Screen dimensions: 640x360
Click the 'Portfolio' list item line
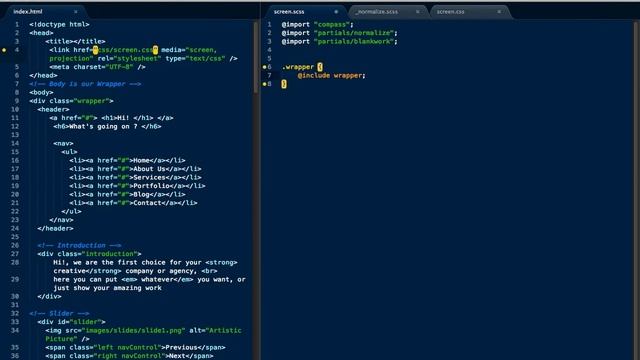138,186
